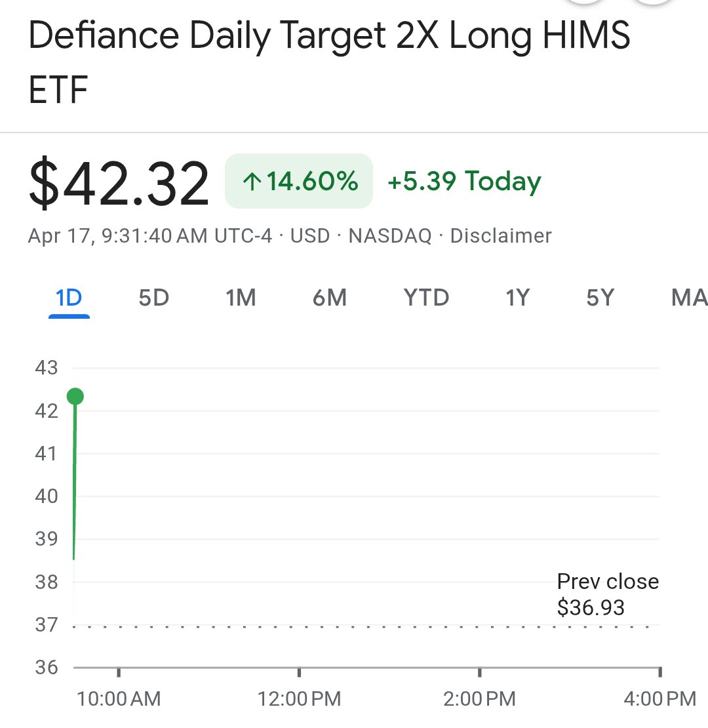
Task: Click the 4:00 PM axis label
Action: [659, 698]
